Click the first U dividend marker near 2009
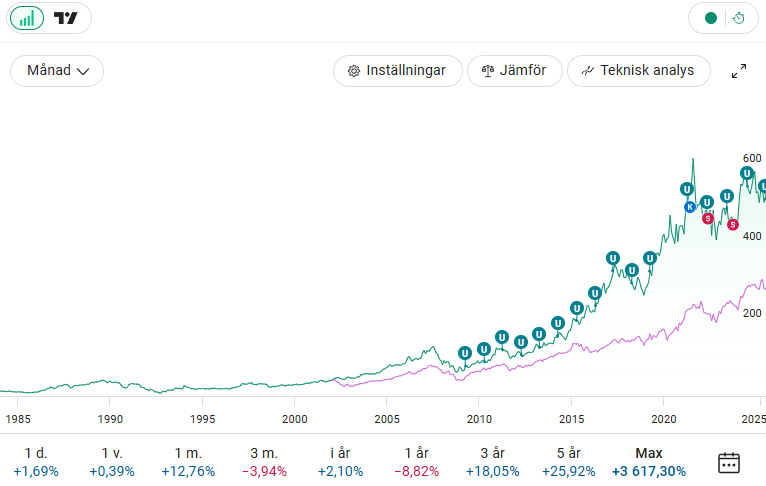 (x=464, y=352)
